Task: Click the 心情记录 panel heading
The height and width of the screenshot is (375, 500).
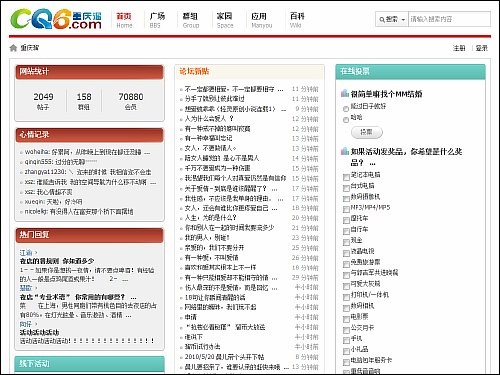Action: [34, 135]
